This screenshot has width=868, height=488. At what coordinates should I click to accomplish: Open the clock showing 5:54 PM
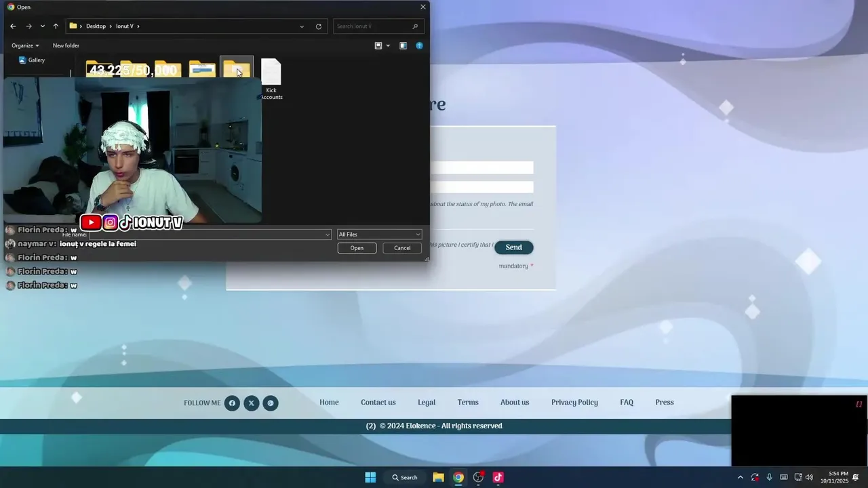pyautogui.click(x=834, y=477)
